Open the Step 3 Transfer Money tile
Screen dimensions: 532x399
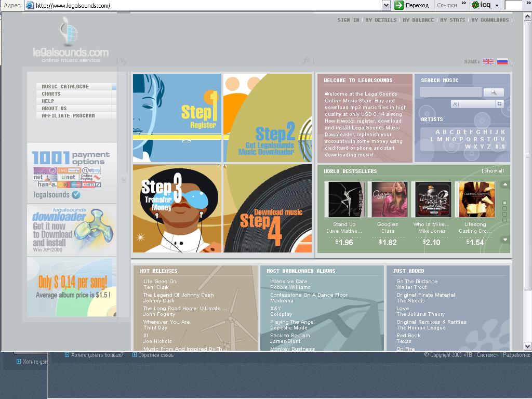(x=177, y=208)
